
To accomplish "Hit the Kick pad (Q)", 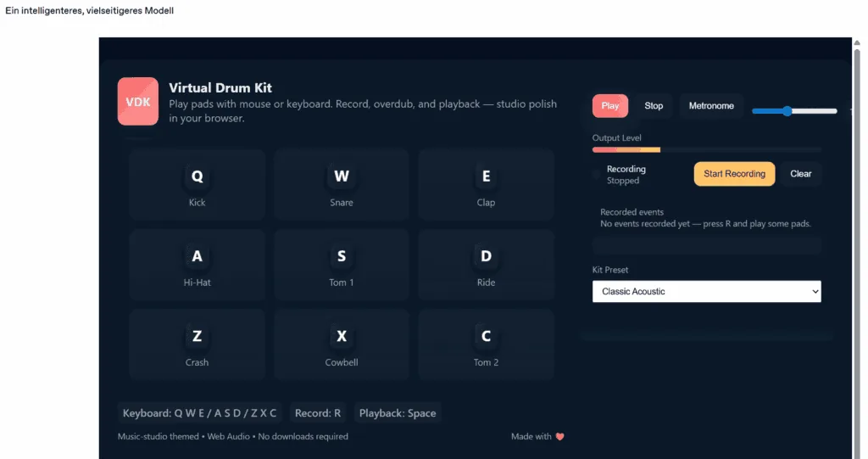I will (x=197, y=185).
